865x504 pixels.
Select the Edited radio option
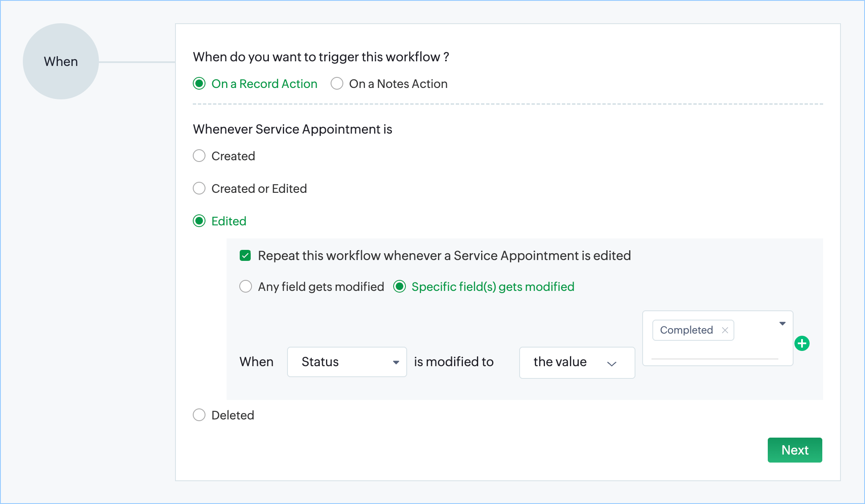pyautogui.click(x=199, y=221)
